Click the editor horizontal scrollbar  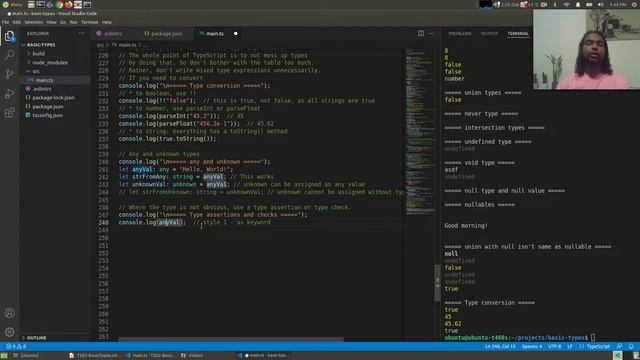[231, 339]
